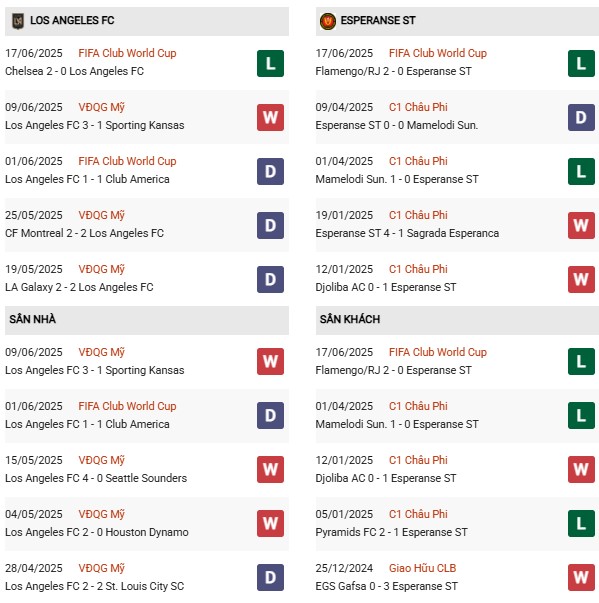Click the Los Angeles FC team logo
The height and width of the screenshot is (603, 599).
point(18,21)
